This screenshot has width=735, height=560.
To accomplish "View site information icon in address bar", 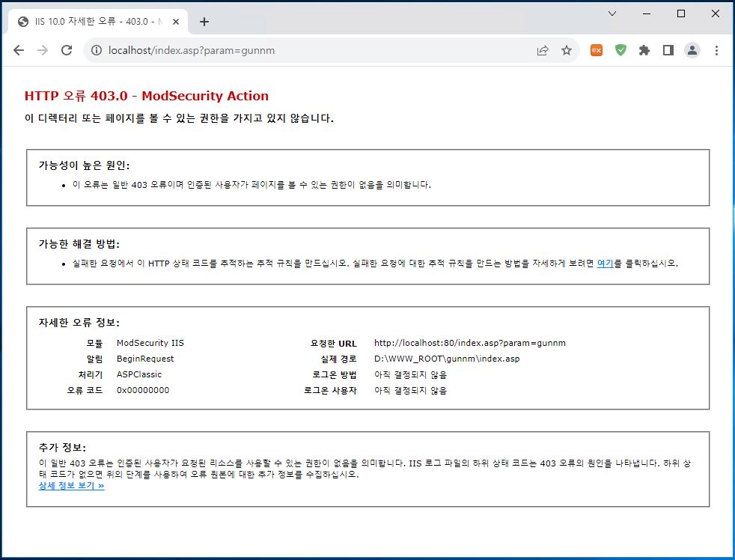I will coord(96,50).
